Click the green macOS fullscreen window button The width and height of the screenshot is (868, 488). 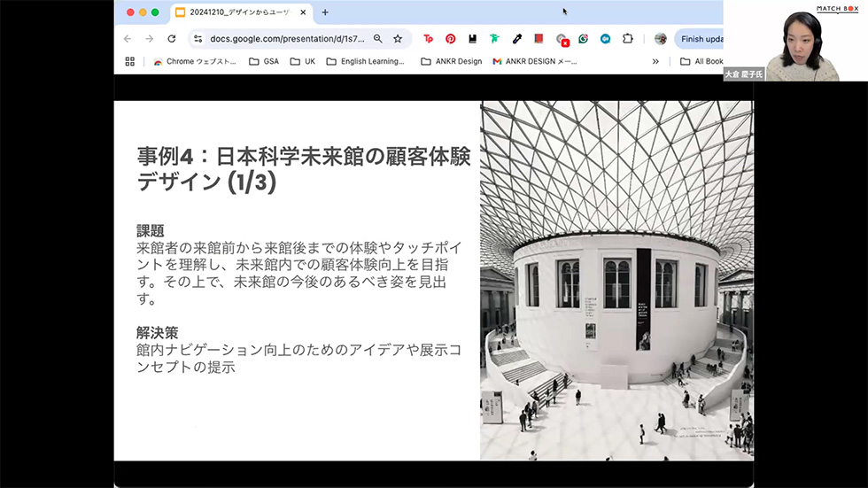155,12
